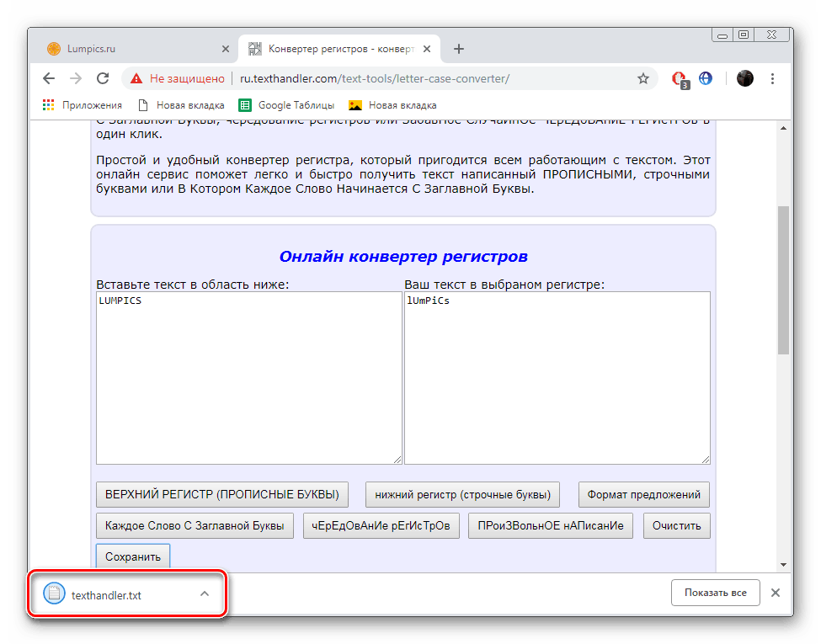Click the Вставьте текст в область ниже label
The width and height of the screenshot is (821, 644).
[193, 285]
